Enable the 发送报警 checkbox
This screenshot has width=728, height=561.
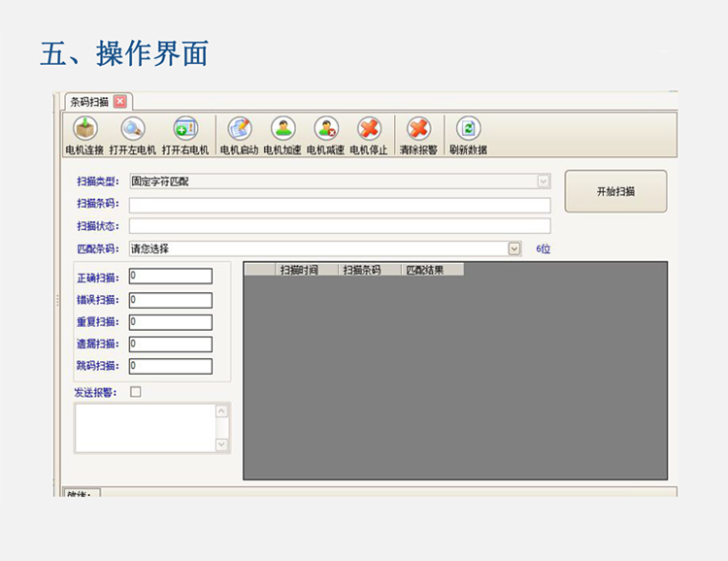pos(136,392)
